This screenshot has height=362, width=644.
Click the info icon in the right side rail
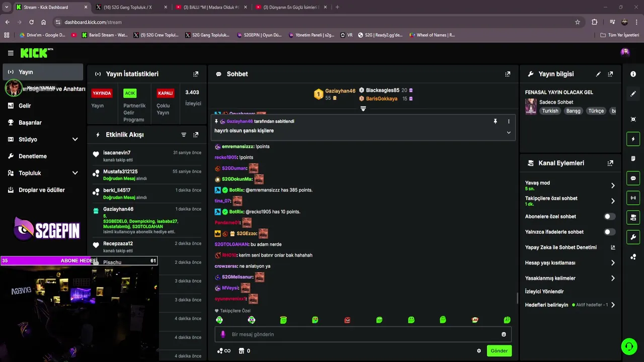pos(633,74)
